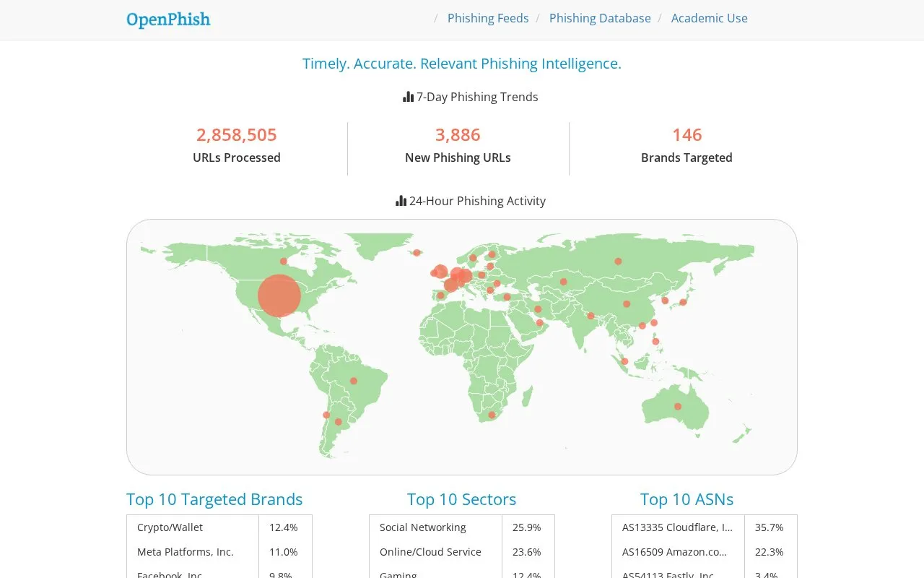Click the 'Brands Targeted' label
Viewport: 924px width, 578px height.
(687, 158)
